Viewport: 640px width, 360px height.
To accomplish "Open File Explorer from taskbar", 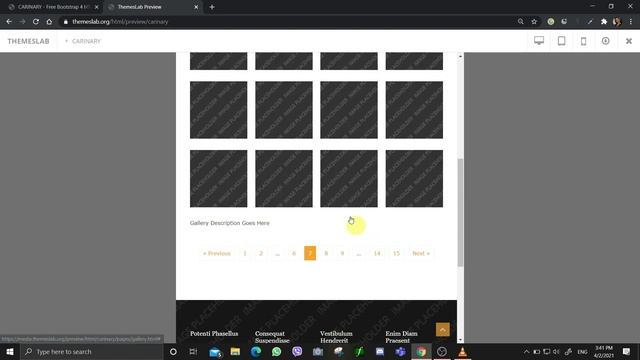I will click(x=235, y=351).
